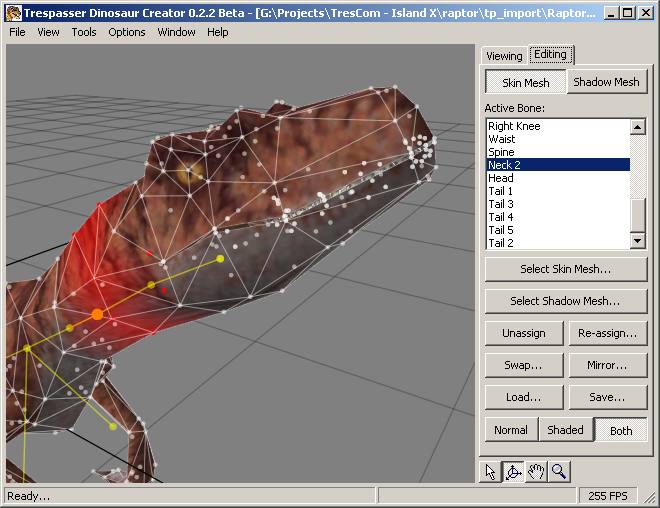This screenshot has width=660, height=508.
Task: Select Tail 1 in bone list
Action: pos(558,191)
